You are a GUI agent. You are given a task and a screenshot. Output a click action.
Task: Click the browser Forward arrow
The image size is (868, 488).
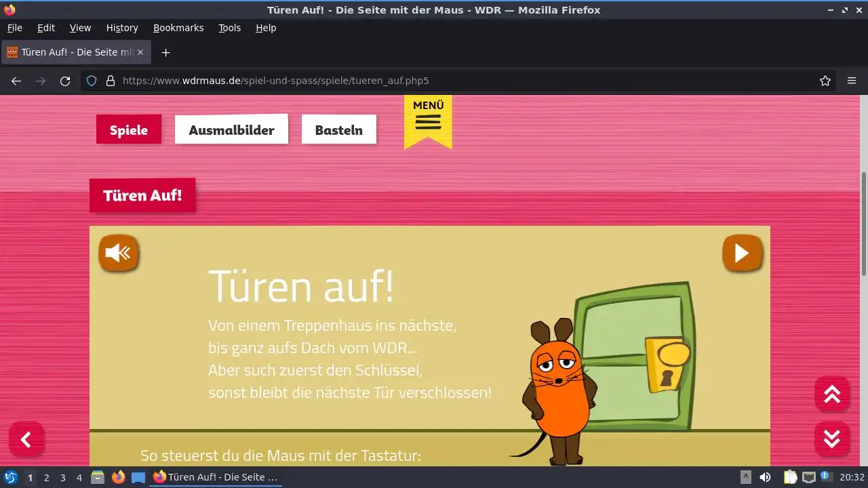click(41, 81)
